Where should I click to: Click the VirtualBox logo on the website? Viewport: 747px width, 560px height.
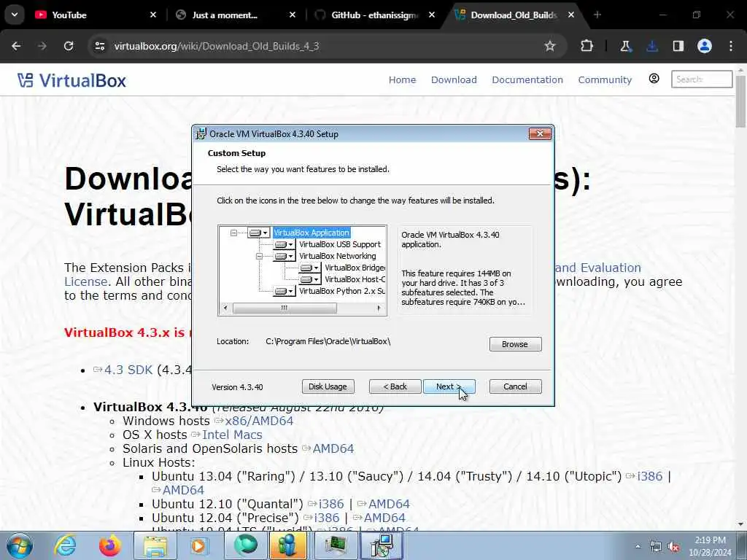72,80
